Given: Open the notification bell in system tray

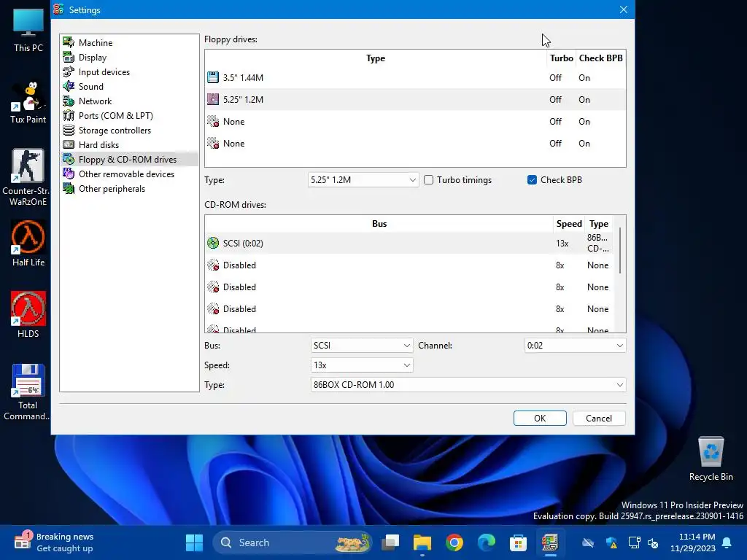Looking at the screenshot, I should coord(727,542).
